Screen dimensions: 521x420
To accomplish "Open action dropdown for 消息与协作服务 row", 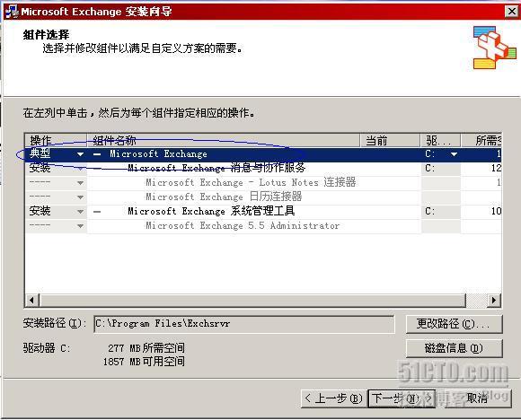I will 80,169.
